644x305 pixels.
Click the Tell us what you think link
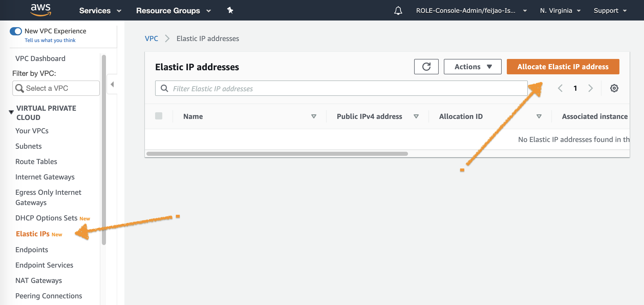tap(50, 40)
